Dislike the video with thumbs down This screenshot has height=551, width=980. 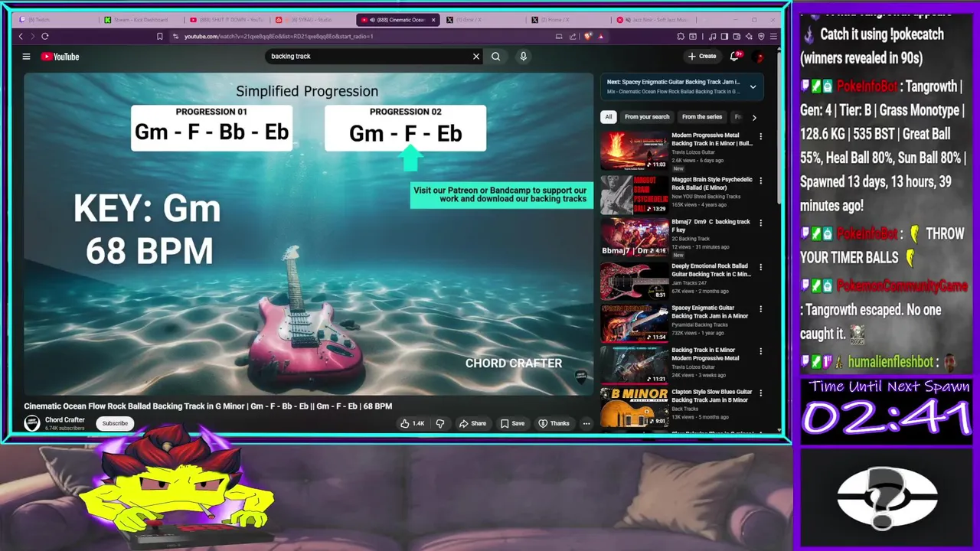[440, 423]
